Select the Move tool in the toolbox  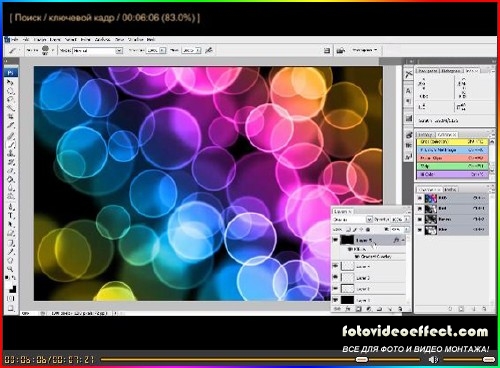[10, 82]
